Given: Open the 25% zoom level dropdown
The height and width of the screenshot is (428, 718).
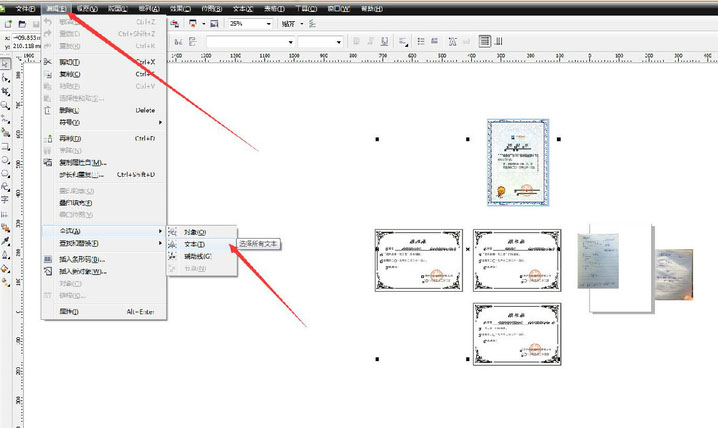Looking at the screenshot, I should [x=269, y=23].
